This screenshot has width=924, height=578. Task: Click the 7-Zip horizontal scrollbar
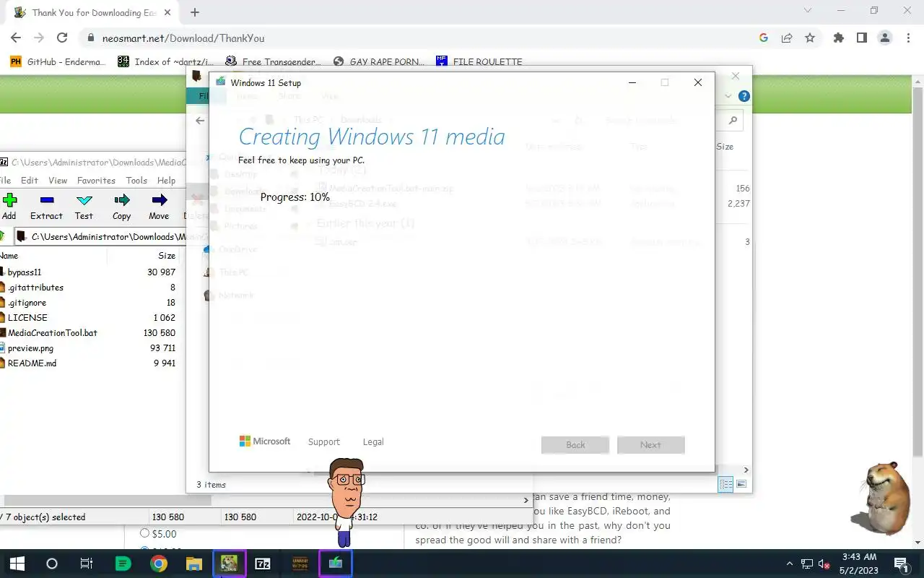109,500
